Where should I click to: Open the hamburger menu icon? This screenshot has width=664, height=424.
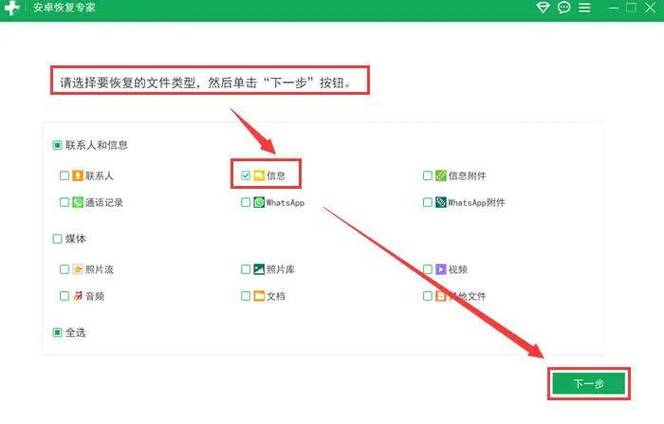584,7
